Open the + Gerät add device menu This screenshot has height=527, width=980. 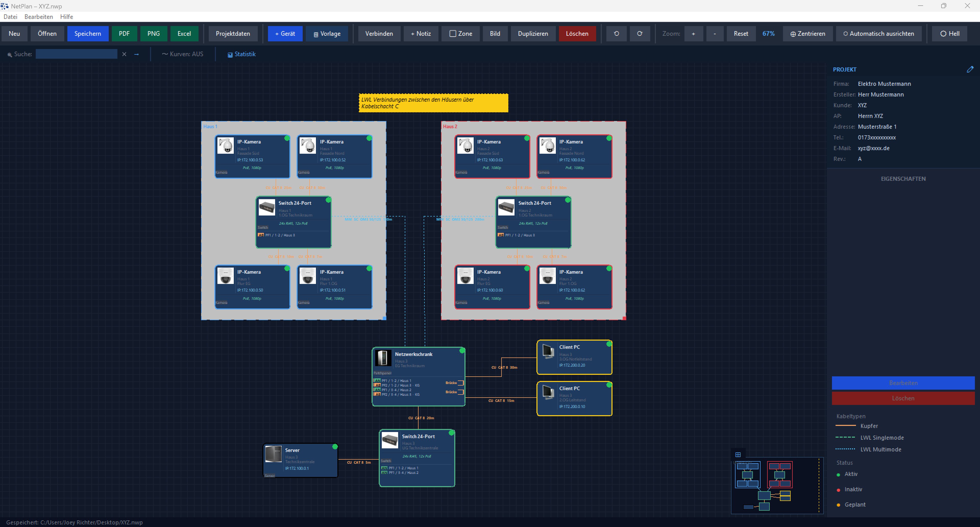pyautogui.click(x=285, y=33)
